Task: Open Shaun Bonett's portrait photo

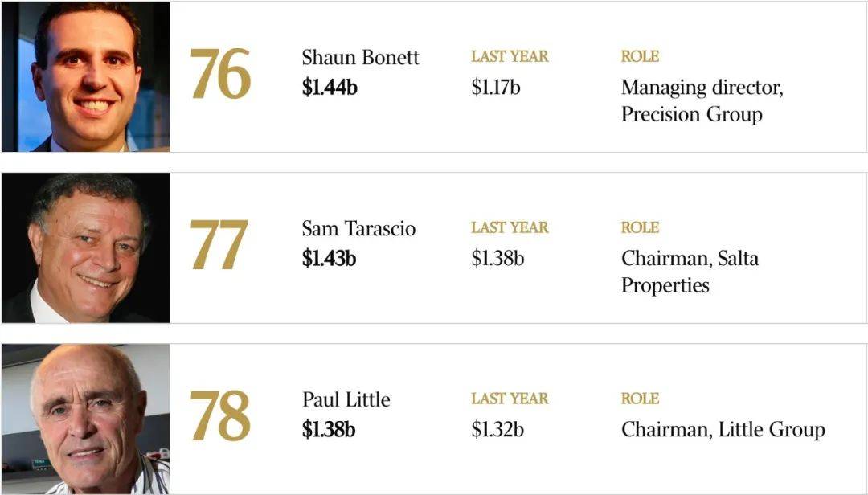Action: (x=86, y=76)
